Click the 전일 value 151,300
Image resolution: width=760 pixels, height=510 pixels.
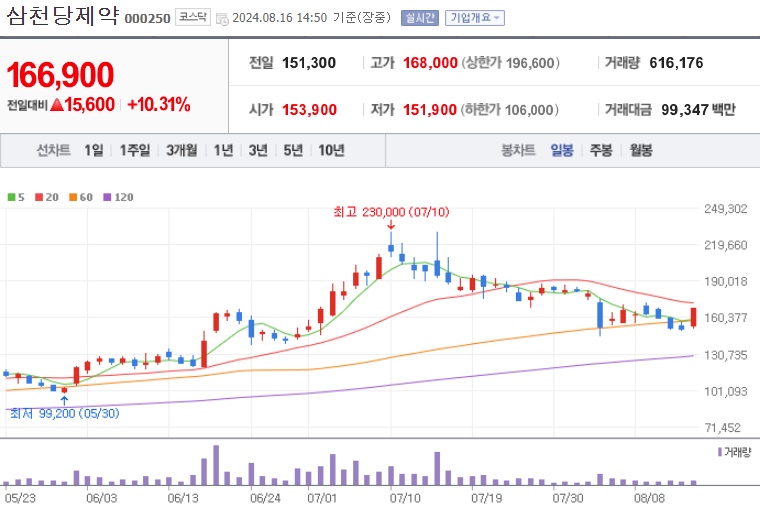click(309, 63)
